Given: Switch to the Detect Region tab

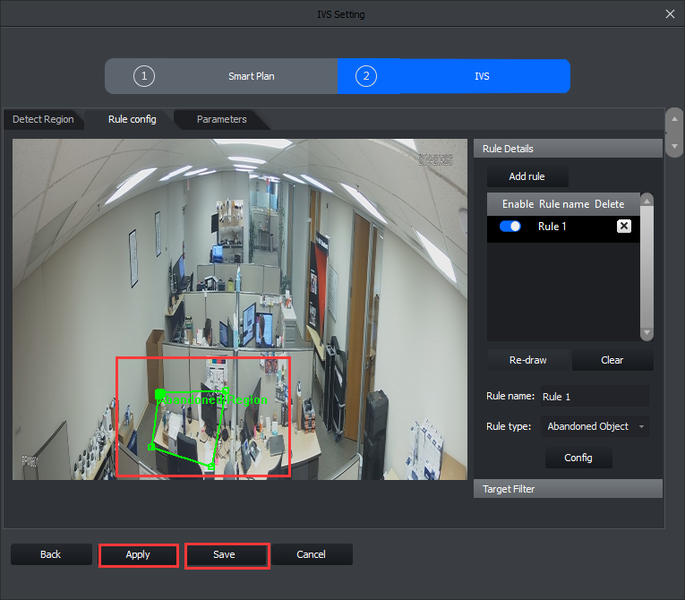Looking at the screenshot, I should click(43, 120).
